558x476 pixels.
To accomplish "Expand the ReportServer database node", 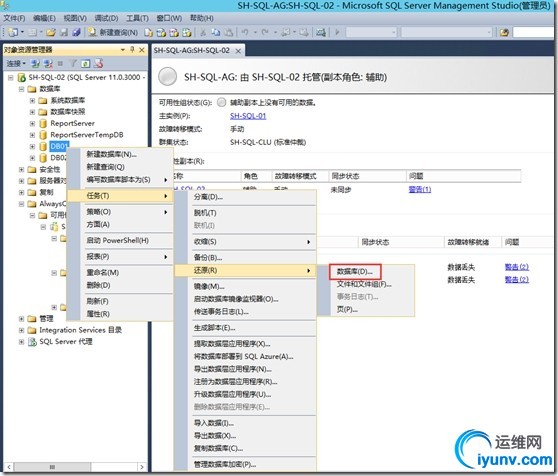I will [x=32, y=123].
